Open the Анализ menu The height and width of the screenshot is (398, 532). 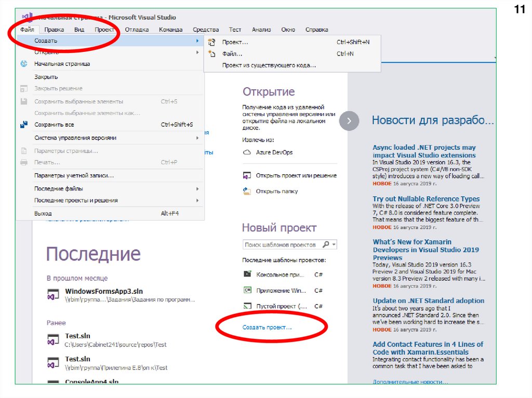261,30
